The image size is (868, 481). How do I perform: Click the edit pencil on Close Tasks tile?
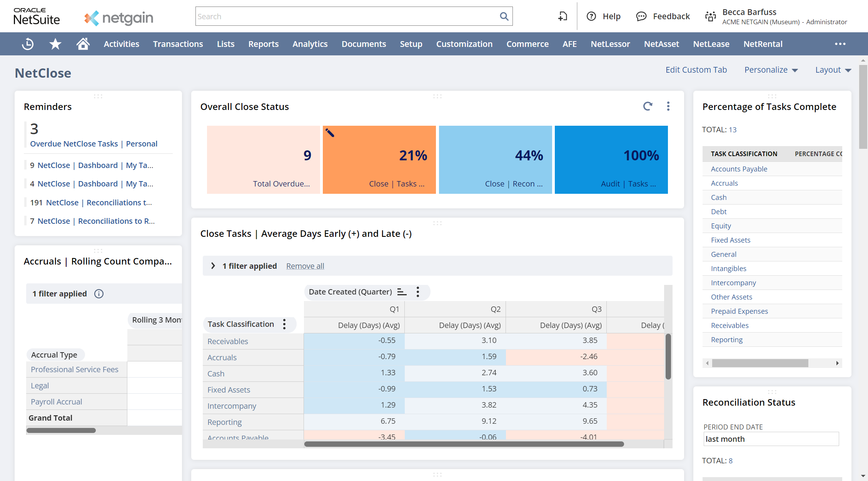[x=330, y=133]
